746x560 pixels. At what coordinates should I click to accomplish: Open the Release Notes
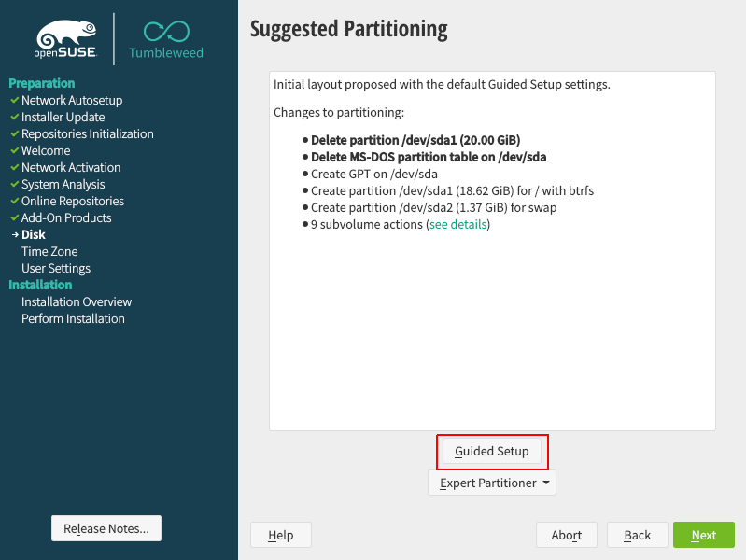point(106,528)
